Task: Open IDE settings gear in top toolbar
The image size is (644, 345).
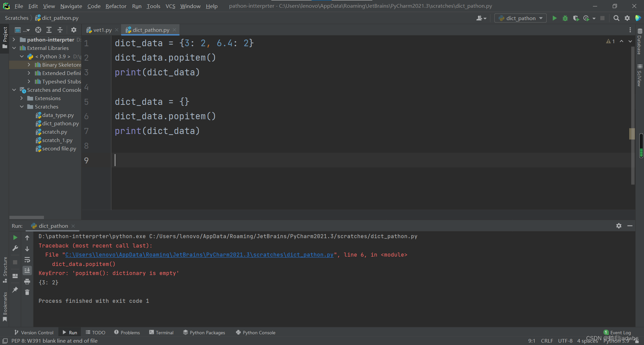Action: [627, 18]
